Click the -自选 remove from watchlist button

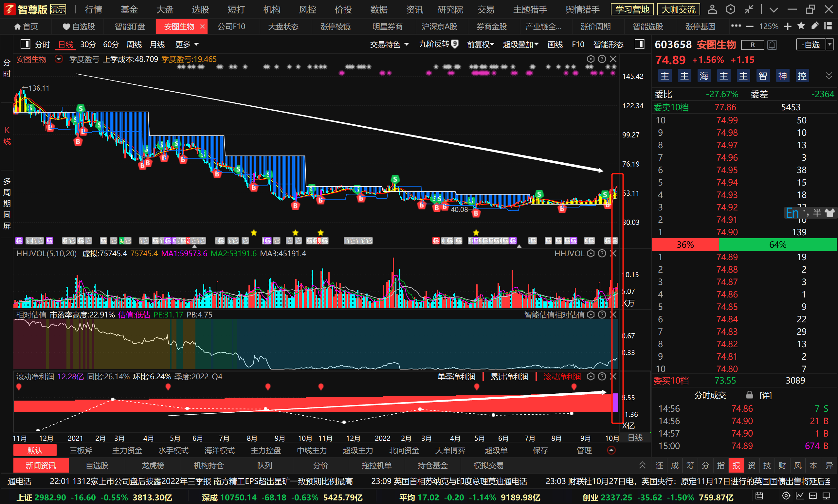pyautogui.click(x=811, y=45)
